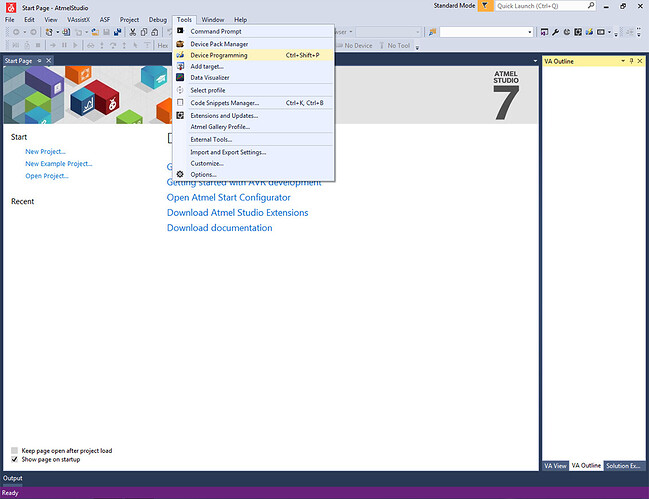The width and height of the screenshot is (649, 499).
Task: Click the New Project... link
Action: pos(46,151)
